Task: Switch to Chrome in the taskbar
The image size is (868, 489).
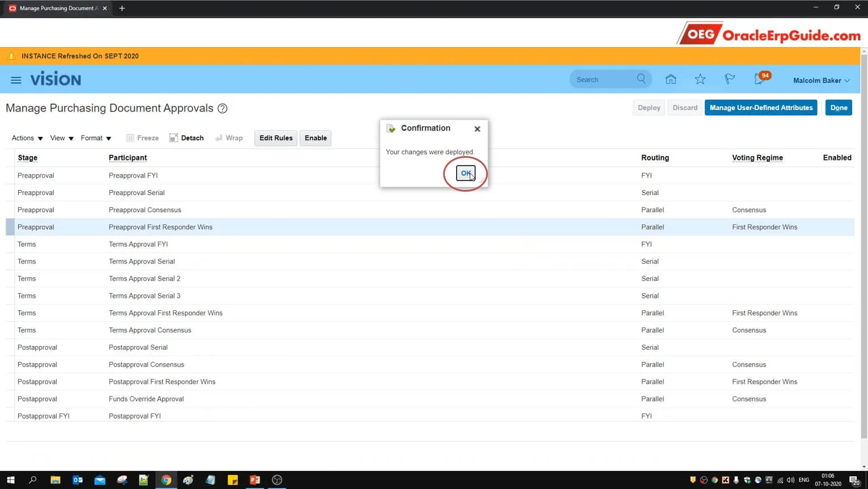Action: point(166,480)
